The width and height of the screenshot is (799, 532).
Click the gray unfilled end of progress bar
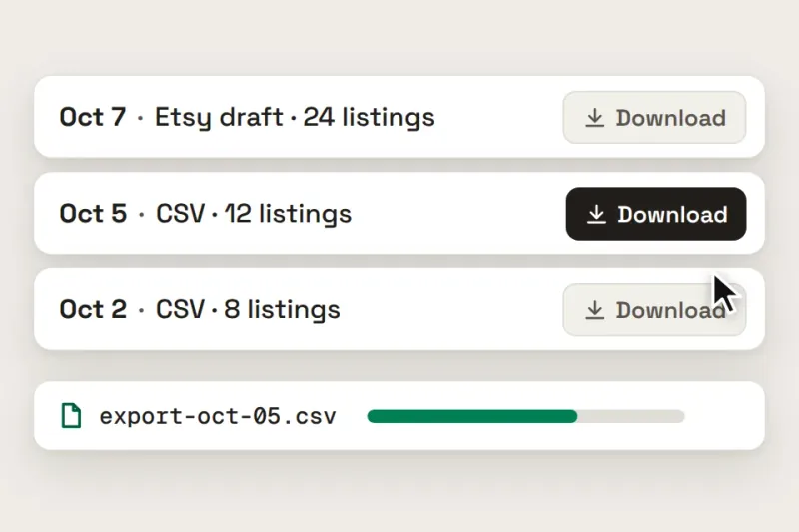(631, 416)
